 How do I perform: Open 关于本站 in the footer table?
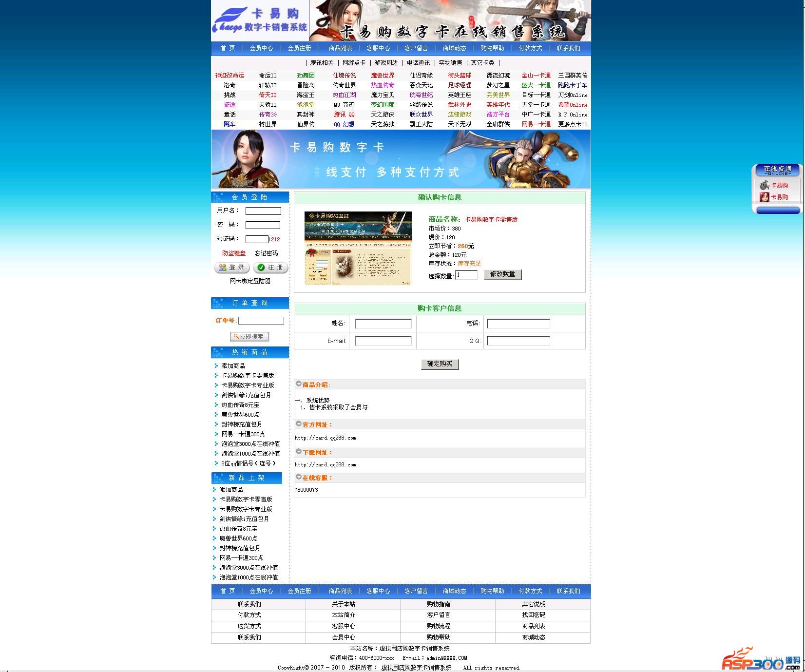(344, 604)
